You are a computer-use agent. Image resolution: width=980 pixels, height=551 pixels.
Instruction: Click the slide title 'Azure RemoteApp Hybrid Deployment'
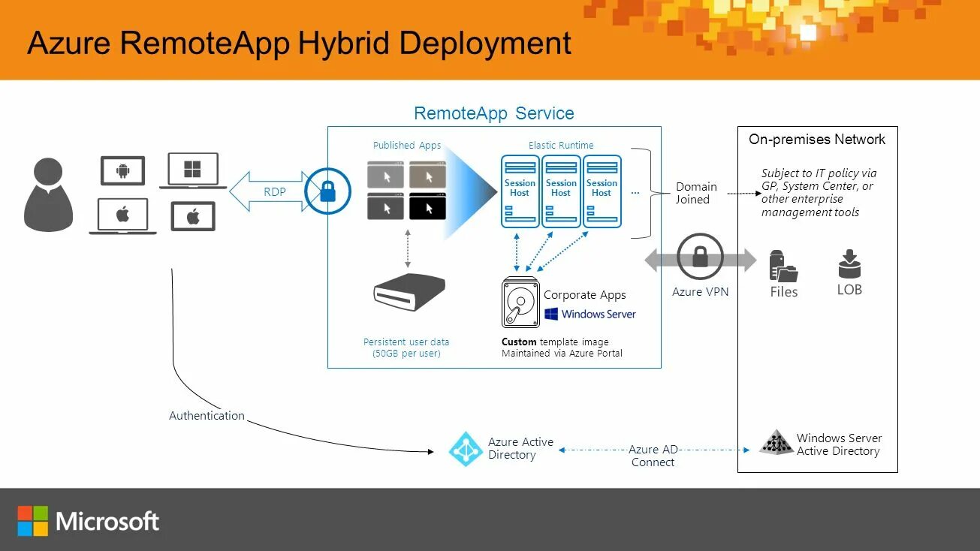299,43
